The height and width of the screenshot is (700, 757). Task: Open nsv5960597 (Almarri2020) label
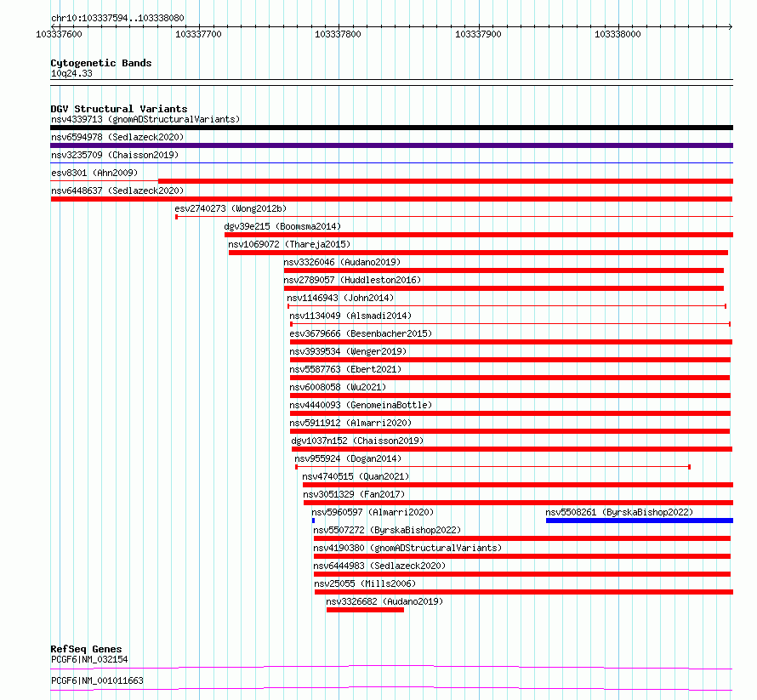tap(373, 512)
